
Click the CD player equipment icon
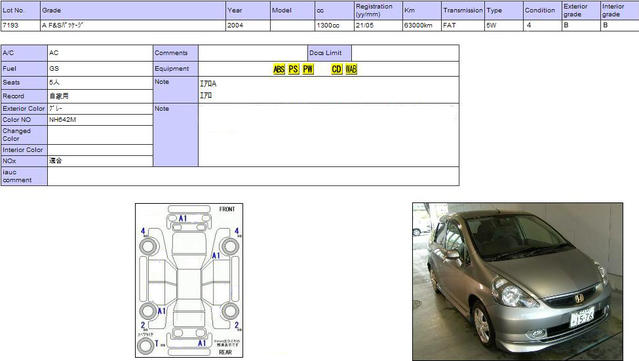pyautogui.click(x=337, y=69)
